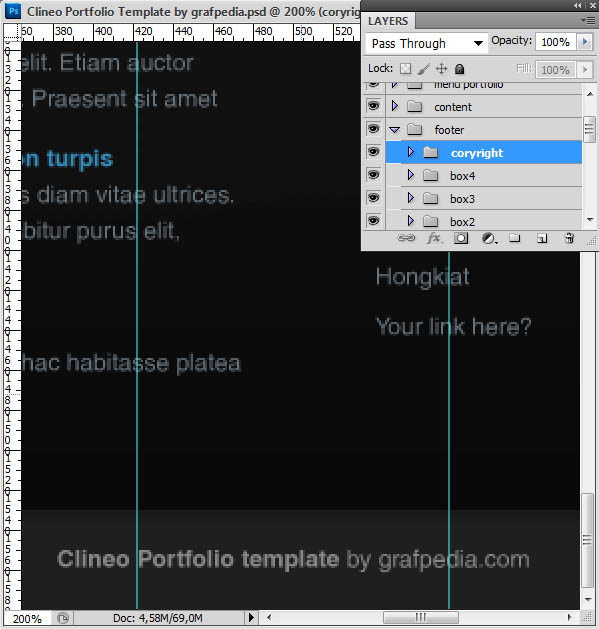Open the document info flyout arrow
This screenshot has width=599, height=629.
point(252,618)
